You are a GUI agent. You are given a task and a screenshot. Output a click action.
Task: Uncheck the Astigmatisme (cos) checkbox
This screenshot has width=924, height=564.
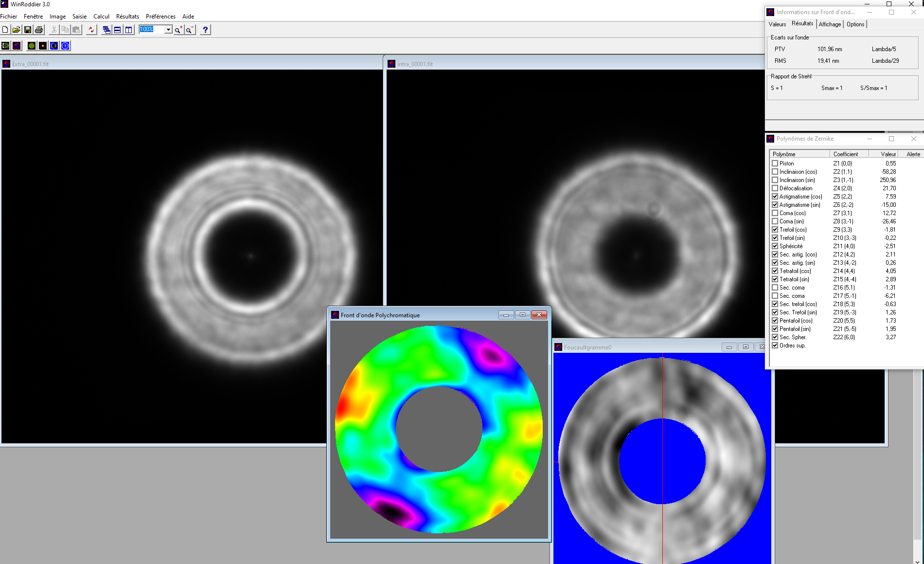pyautogui.click(x=775, y=197)
